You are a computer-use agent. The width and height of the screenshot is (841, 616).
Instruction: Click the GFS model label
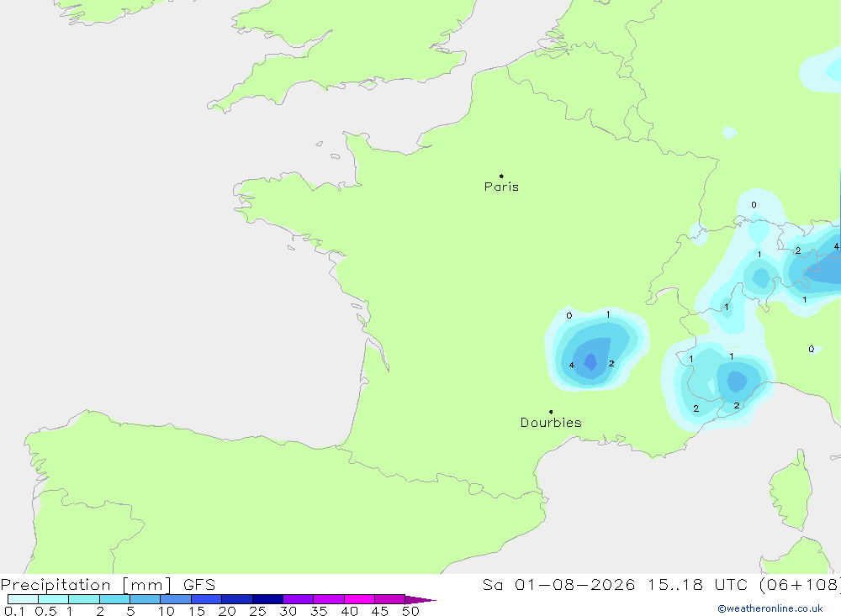199,585
